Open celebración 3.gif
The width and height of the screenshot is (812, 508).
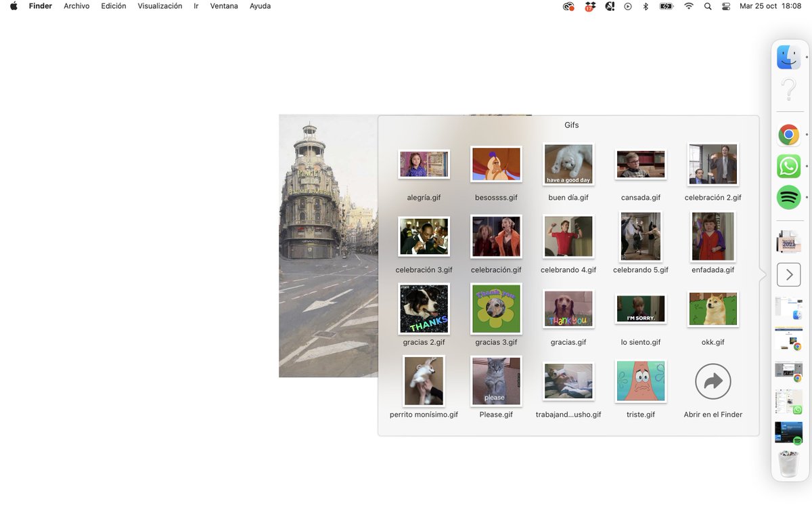click(x=424, y=236)
